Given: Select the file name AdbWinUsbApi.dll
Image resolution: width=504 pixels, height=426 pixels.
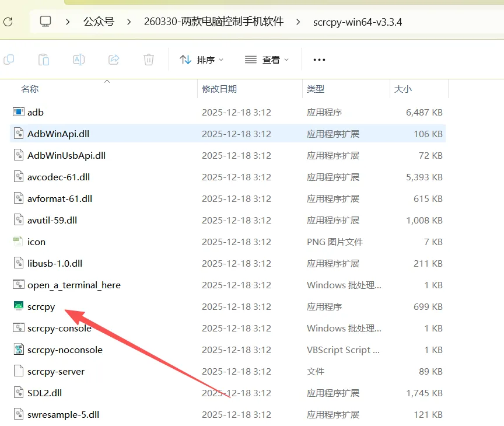Looking at the screenshot, I should tap(66, 155).
